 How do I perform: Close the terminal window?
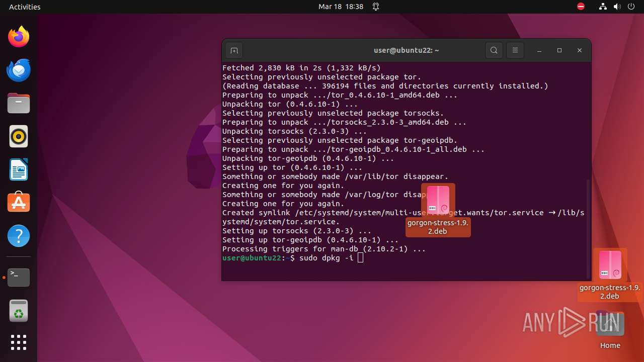[x=580, y=50]
